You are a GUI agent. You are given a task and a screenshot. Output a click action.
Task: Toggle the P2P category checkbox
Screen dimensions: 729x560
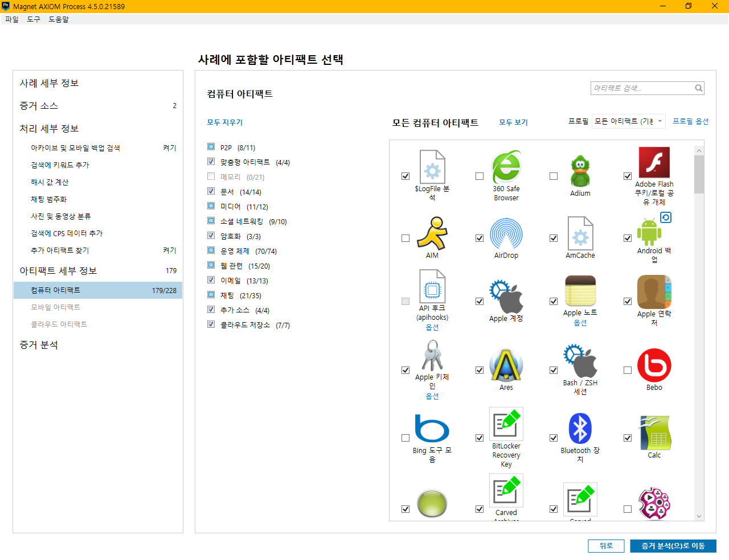(x=211, y=147)
